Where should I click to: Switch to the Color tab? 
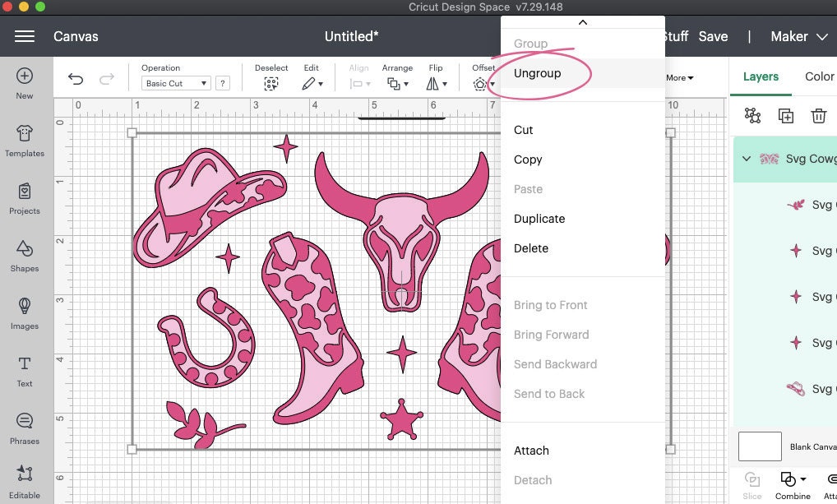pyautogui.click(x=819, y=76)
